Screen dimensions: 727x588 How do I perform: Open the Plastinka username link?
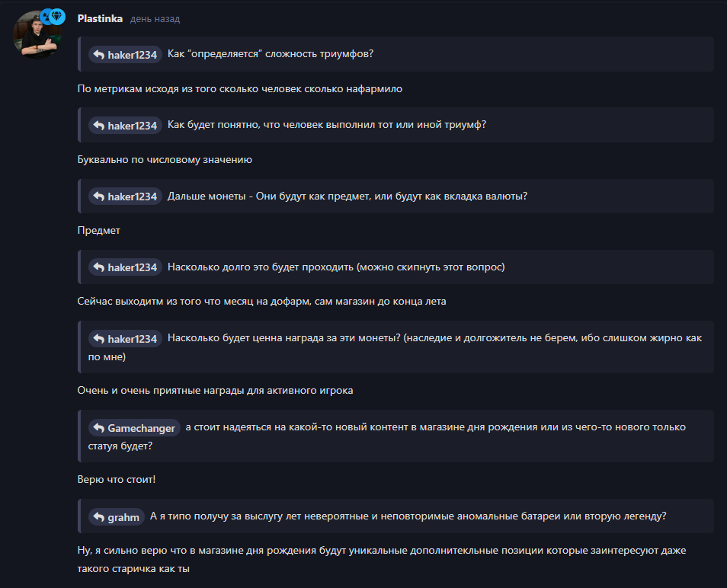(100, 18)
